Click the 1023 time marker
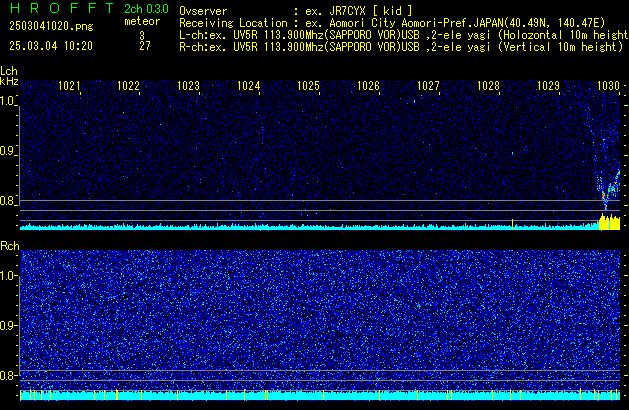629x410 pixels. pos(189,86)
